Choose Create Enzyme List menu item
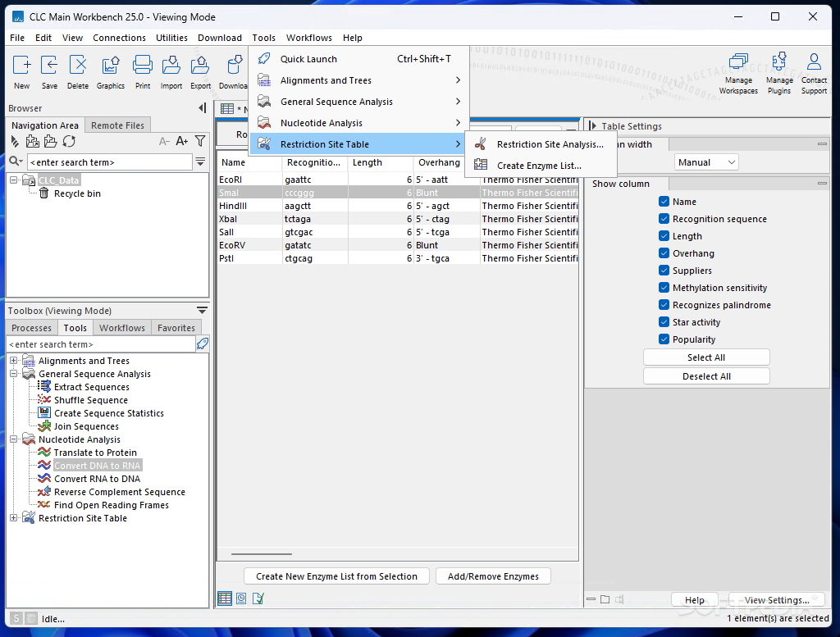The width and height of the screenshot is (840, 637). tap(541, 166)
